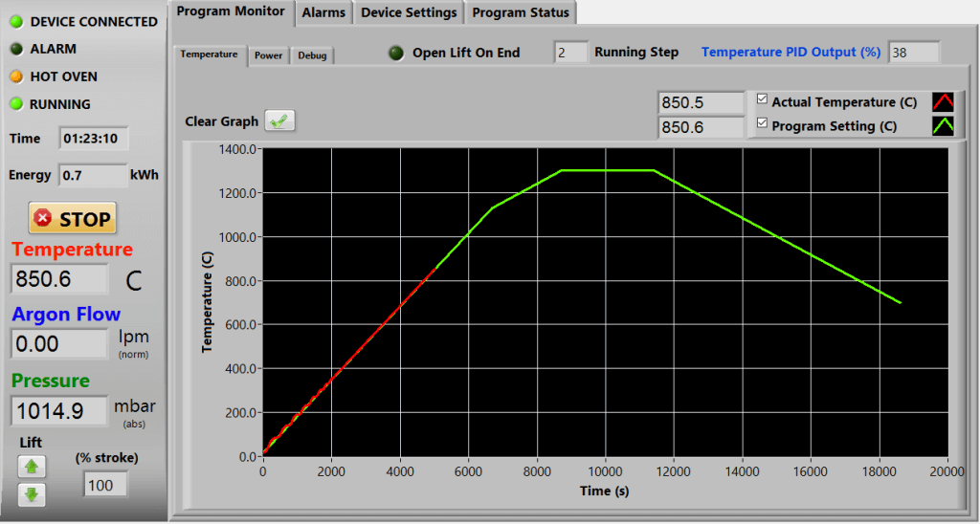The height and width of the screenshot is (524, 980).
Task: Uncheck the Actual Temperature (C) checkbox
Action: (x=762, y=99)
